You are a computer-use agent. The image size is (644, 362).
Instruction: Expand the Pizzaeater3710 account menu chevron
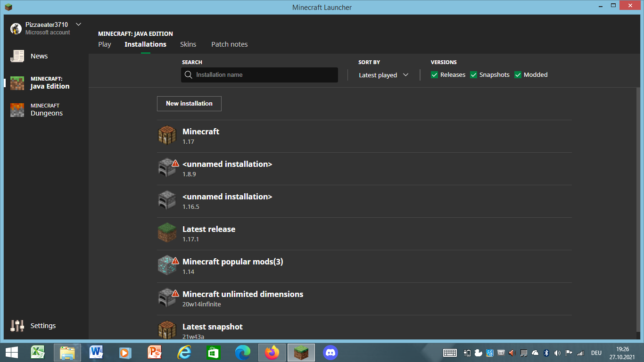click(x=78, y=25)
